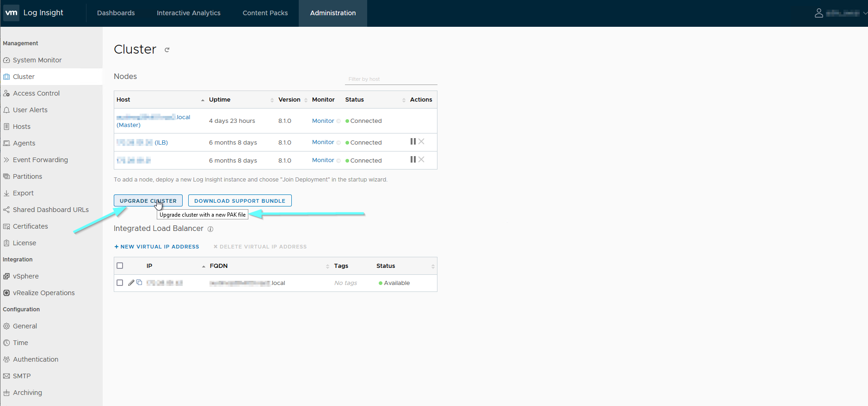Click Delete Virtual IP Address

[x=260, y=247]
